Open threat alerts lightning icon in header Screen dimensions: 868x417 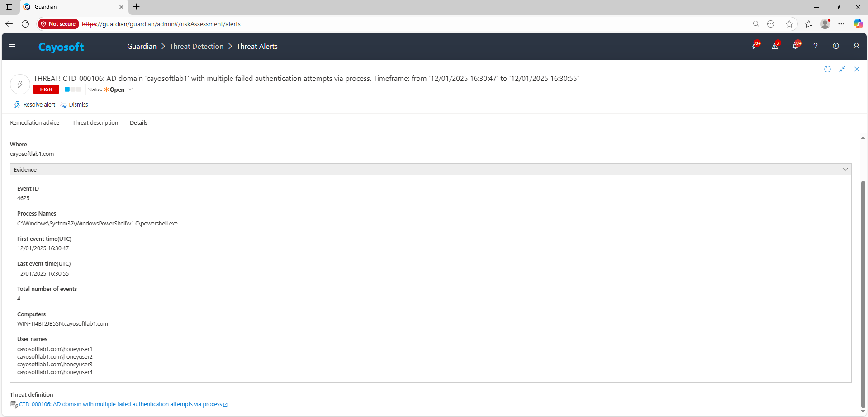coord(754,46)
